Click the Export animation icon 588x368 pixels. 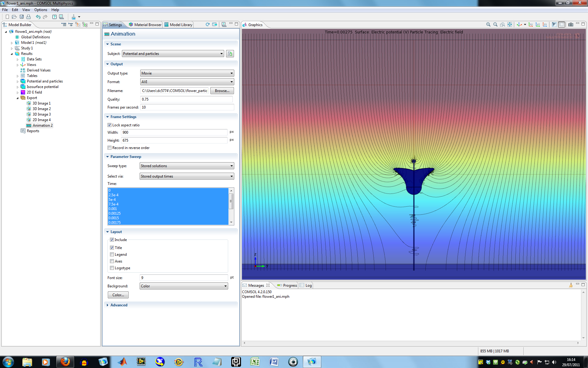coord(214,25)
